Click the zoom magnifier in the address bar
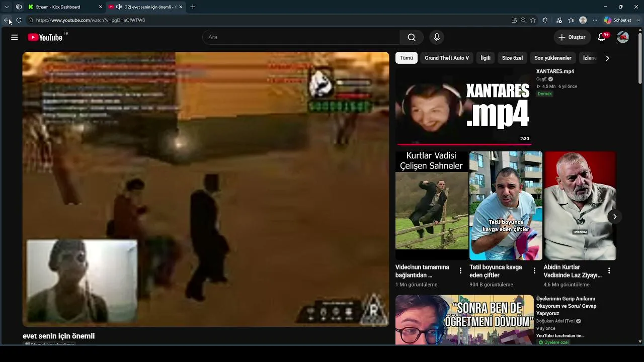 tap(523, 20)
